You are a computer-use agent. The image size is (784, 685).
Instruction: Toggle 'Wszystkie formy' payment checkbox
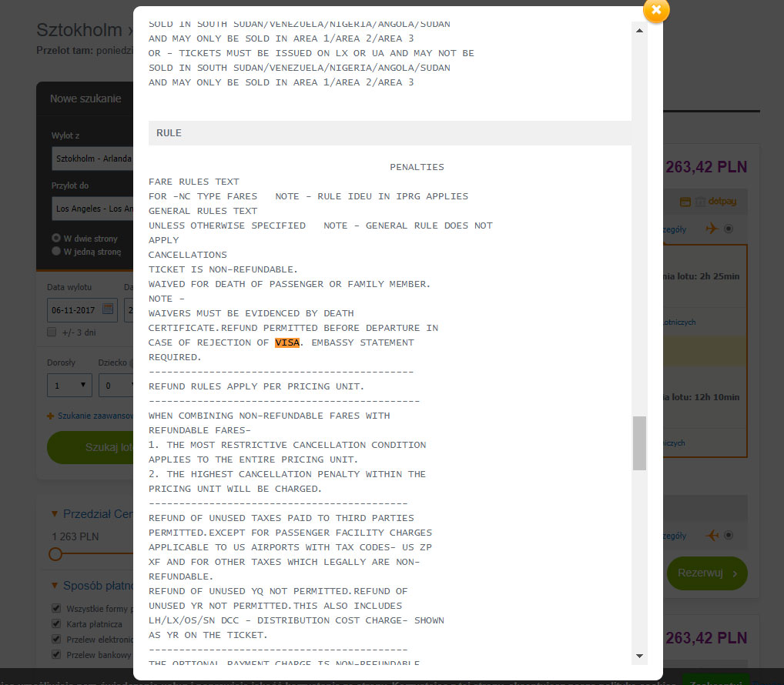[x=56, y=608]
